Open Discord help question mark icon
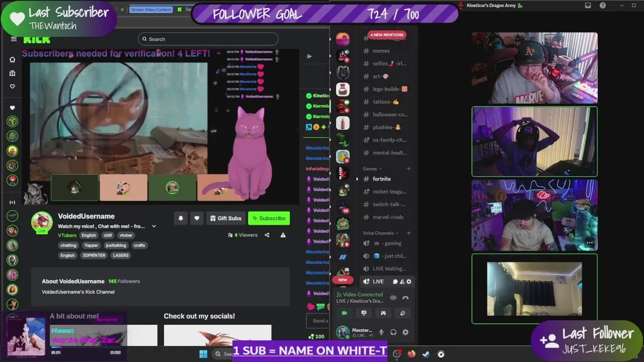Viewport: 644px width, 362px height. (603, 6)
